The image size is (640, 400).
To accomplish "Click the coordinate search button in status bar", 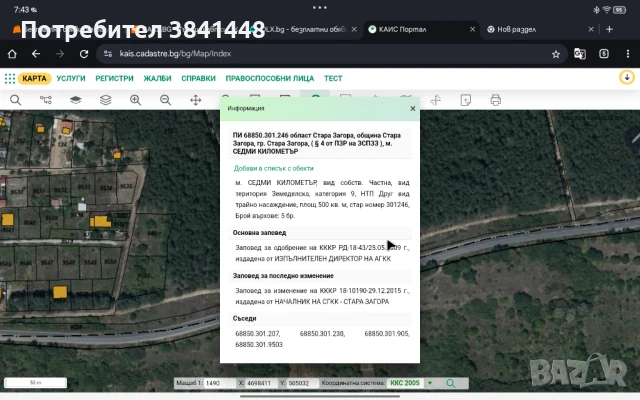I will (x=451, y=383).
